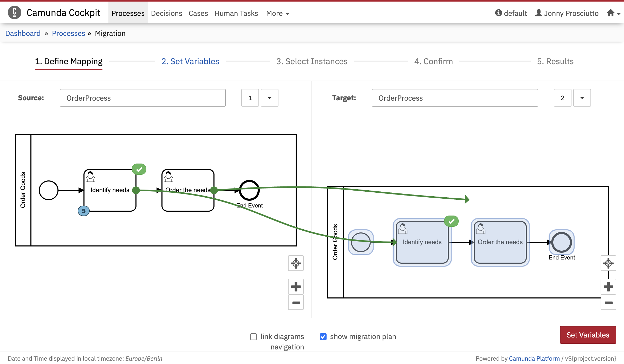Click target version number field 2
Screen dimensions: 624x364
pyautogui.click(x=563, y=98)
